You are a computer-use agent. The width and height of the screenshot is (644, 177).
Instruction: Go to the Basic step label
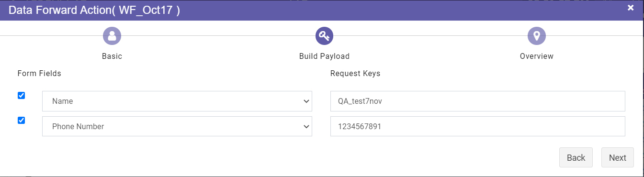click(x=112, y=56)
